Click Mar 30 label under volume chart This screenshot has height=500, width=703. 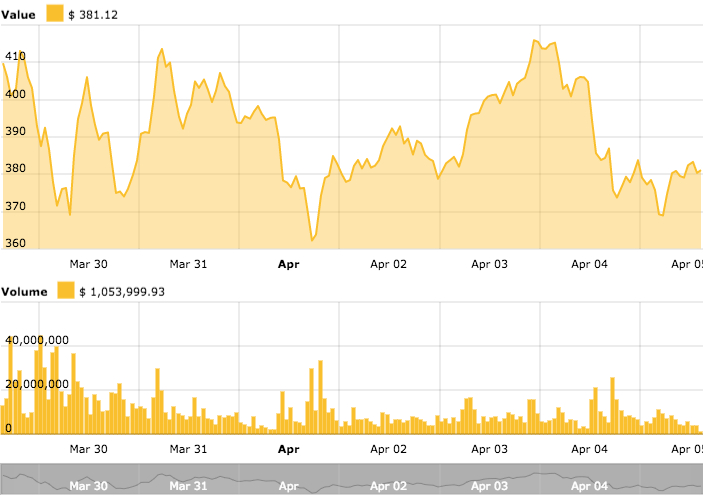[89, 449]
